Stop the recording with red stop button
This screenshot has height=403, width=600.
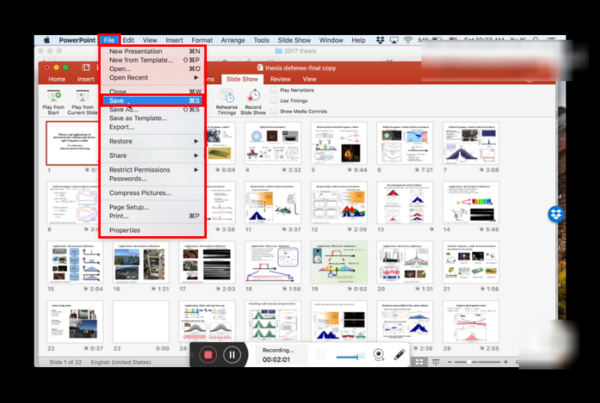pos(208,355)
